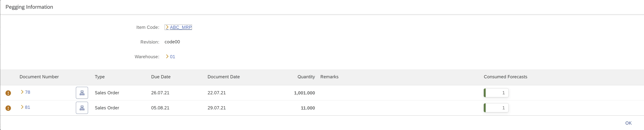Click the link arrow next to document 81
The image size is (644, 130).
pyautogui.click(x=22, y=107)
